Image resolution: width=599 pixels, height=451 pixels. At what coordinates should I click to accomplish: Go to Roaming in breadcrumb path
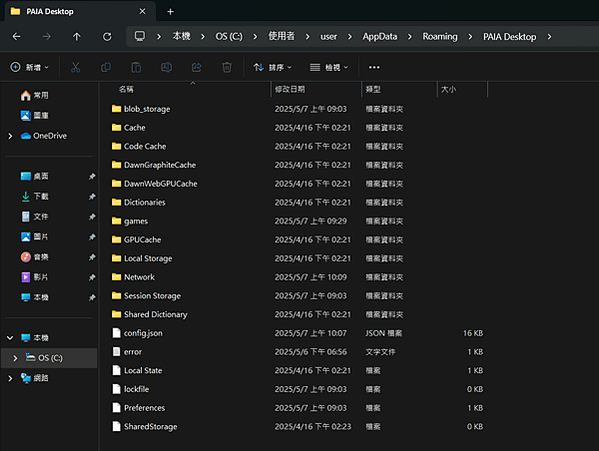pos(440,37)
